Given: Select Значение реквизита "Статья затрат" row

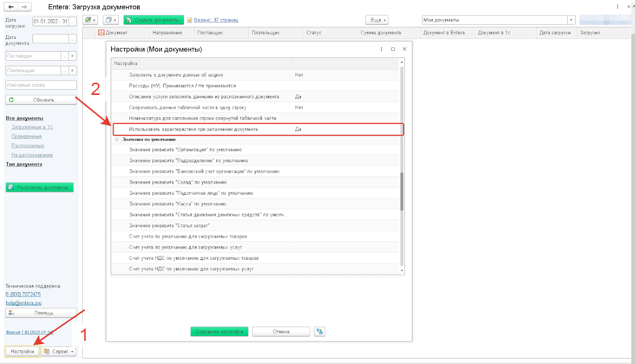Looking at the screenshot, I should tap(255, 226).
